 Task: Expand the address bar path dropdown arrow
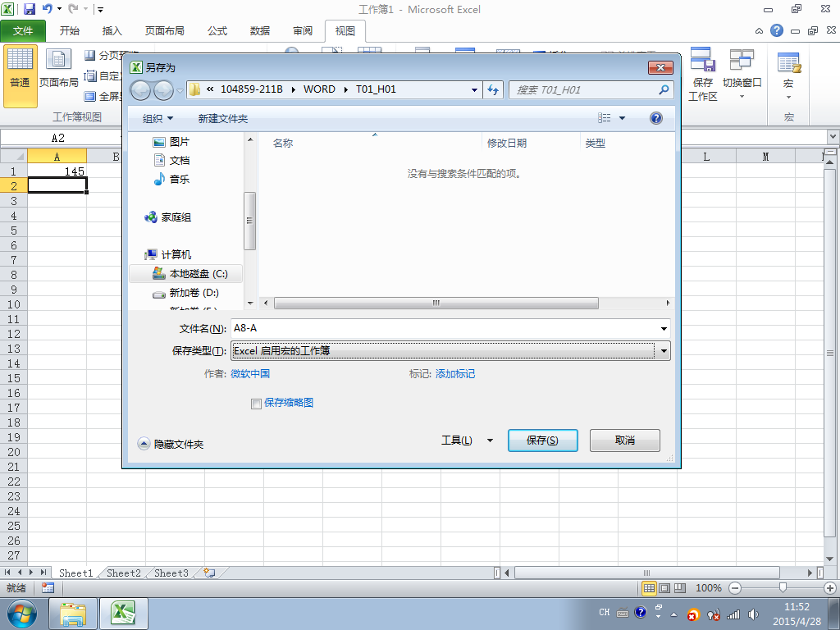point(474,89)
